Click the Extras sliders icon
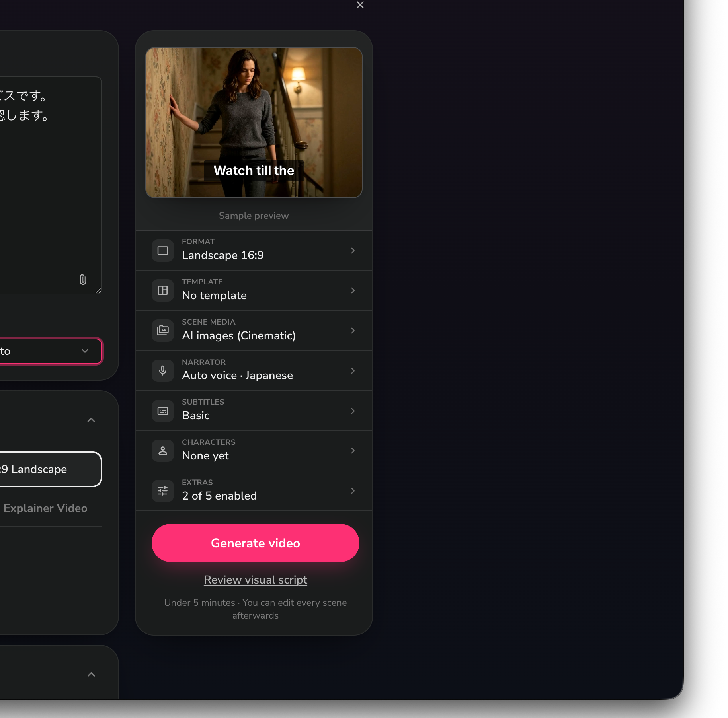This screenshot has width=728, height=718. (x=163, y=491)
